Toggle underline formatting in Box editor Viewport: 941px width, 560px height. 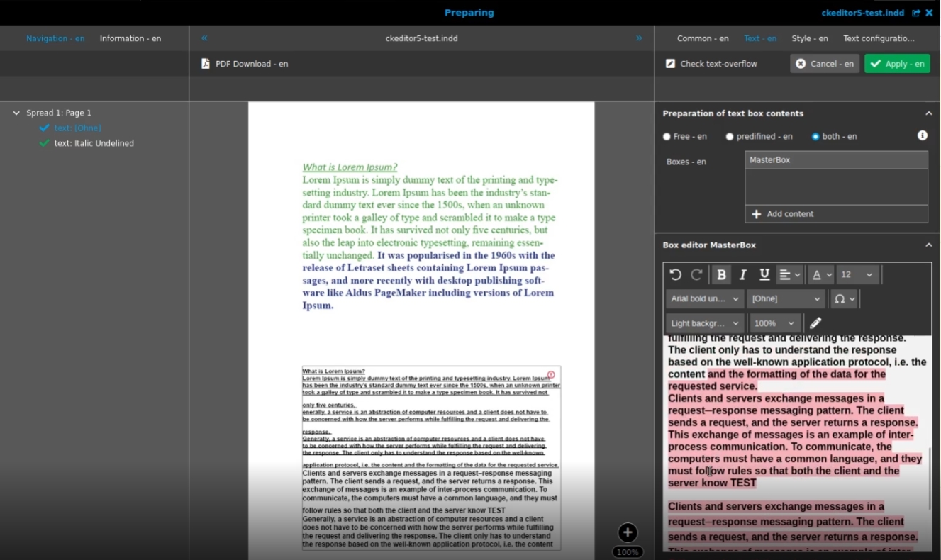click(764, 275)
